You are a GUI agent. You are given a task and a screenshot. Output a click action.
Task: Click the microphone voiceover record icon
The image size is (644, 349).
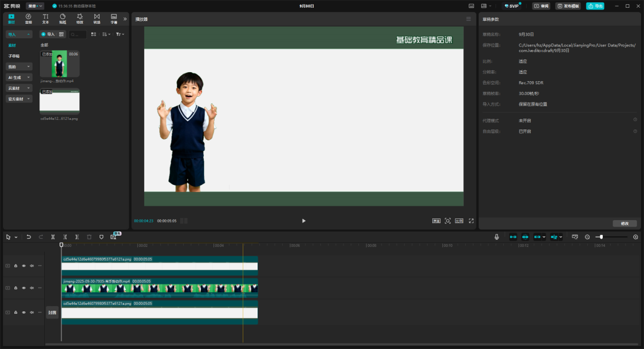497,237
